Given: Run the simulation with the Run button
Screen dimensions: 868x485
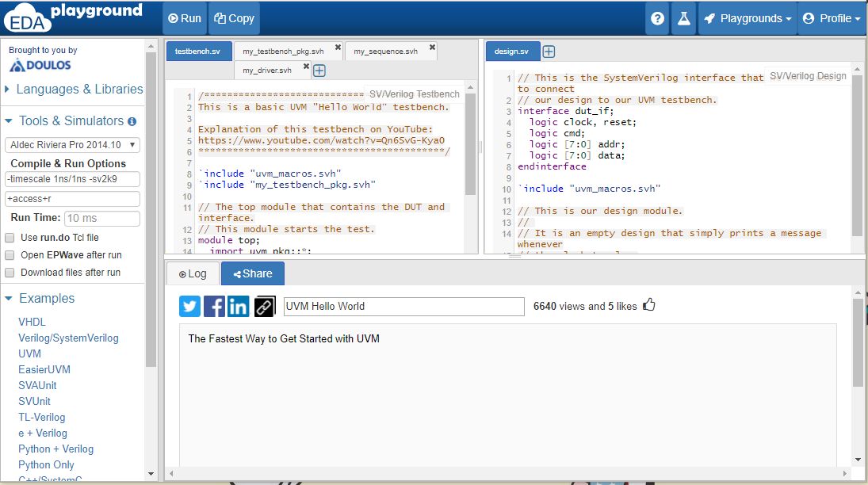Looking at the screenshot, I should pyautogui.click(x=184, y=17).
